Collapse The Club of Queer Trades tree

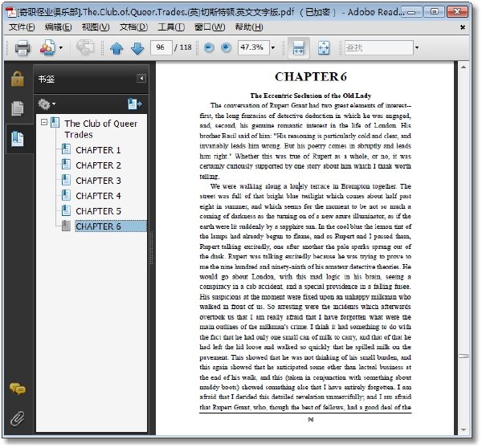[44, 122]
